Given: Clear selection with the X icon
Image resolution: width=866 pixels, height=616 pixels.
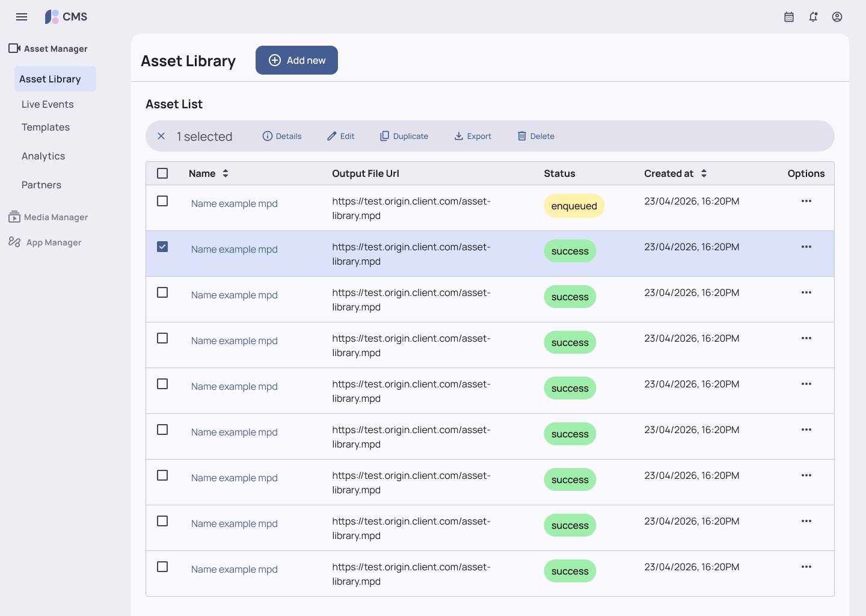Looking at the screenshot, I should click(161, 136).
